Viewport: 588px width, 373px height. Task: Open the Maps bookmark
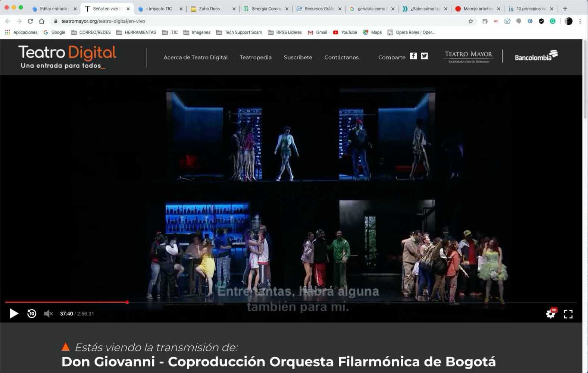(x=372, y=32)
